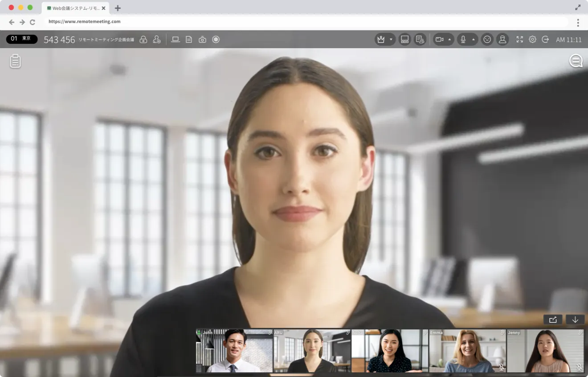The height and width of the screenshot is (377, 588).
Task: Select Emma's video thumbnail
Action: [x=468, y=351]
